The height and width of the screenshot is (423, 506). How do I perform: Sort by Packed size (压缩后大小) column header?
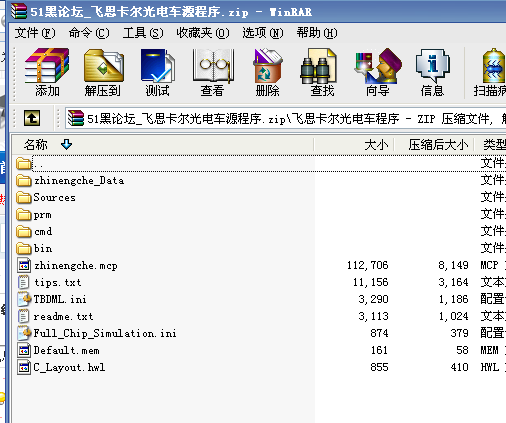pos(434,145)
